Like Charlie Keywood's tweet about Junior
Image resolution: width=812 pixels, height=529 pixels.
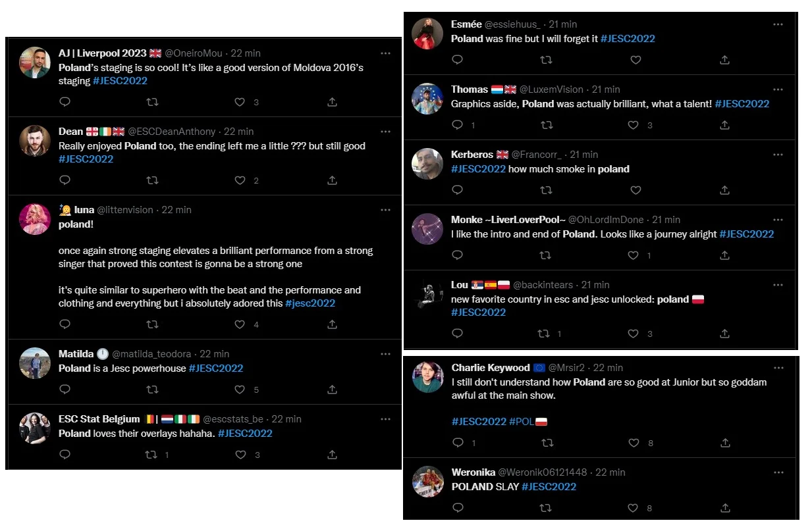[x=632, y=443]
